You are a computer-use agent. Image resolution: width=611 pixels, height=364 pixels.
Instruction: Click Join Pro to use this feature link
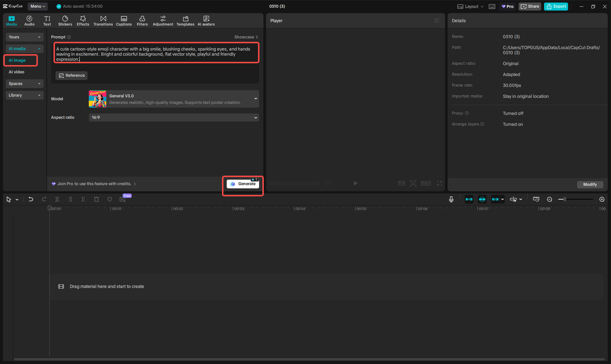(x=94, y=184)
